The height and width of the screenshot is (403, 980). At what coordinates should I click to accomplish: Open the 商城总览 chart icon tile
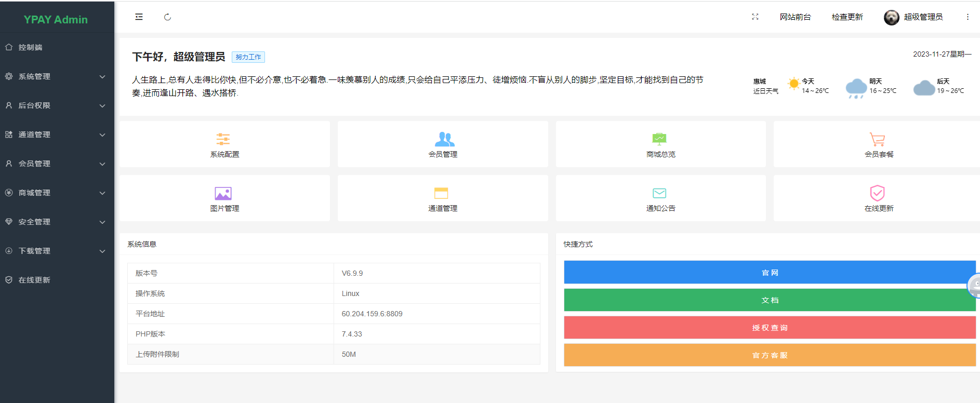point(660,139)
